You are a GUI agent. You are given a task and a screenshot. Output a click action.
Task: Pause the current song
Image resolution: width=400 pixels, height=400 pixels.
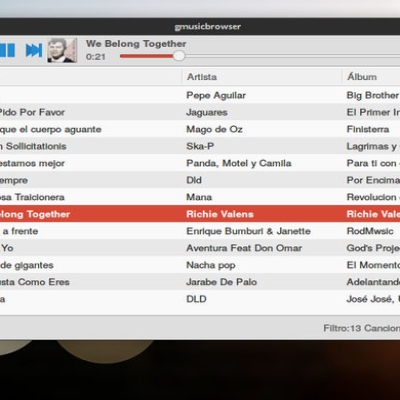7,50
